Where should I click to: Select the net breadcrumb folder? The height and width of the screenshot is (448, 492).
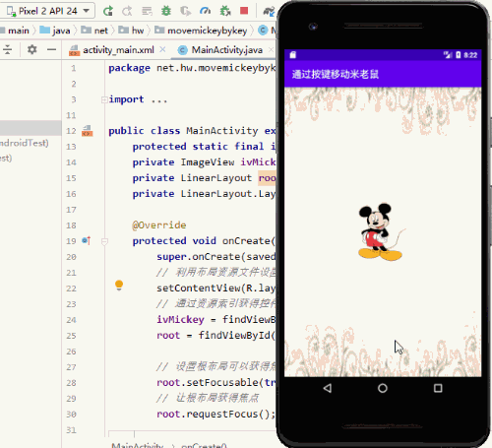pos(94,31)
